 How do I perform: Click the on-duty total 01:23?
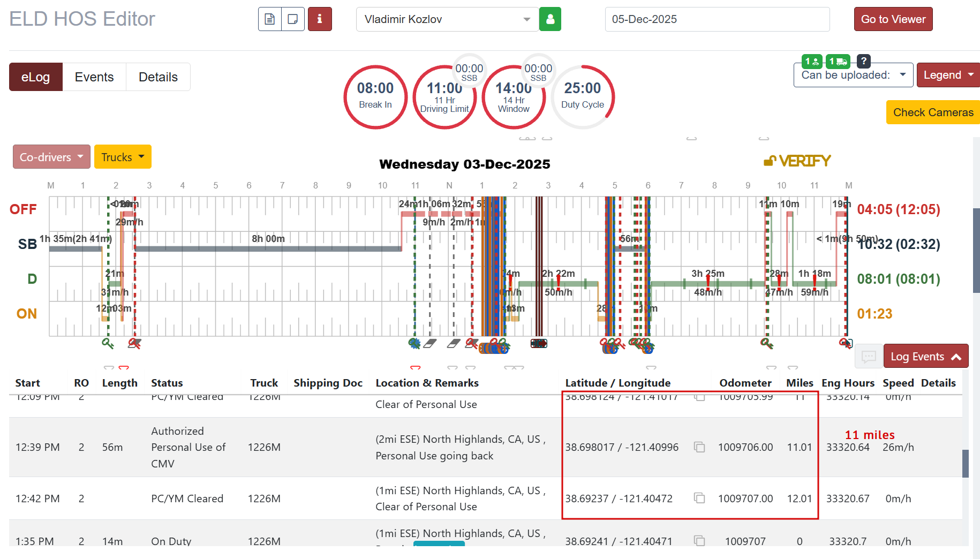tap(875, 314)
